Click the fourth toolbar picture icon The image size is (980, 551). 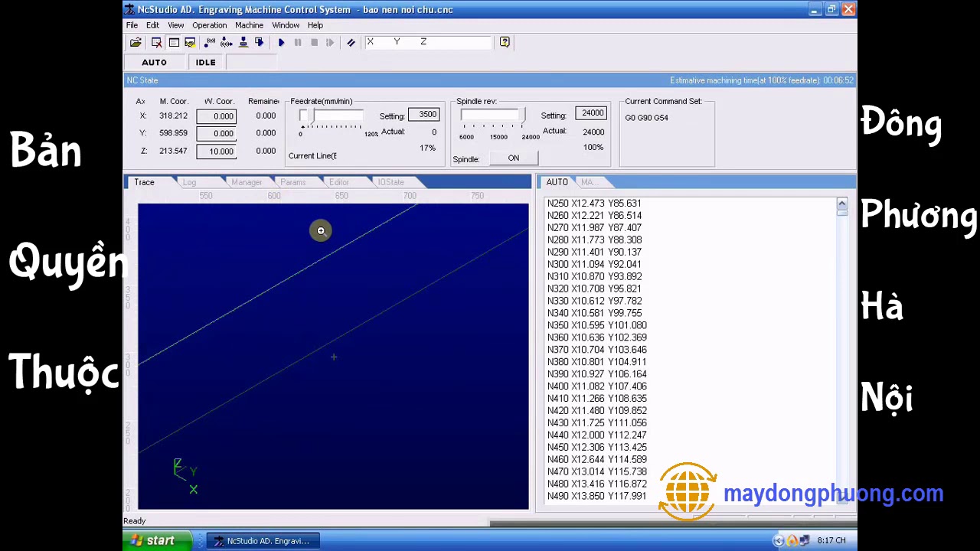190,43
